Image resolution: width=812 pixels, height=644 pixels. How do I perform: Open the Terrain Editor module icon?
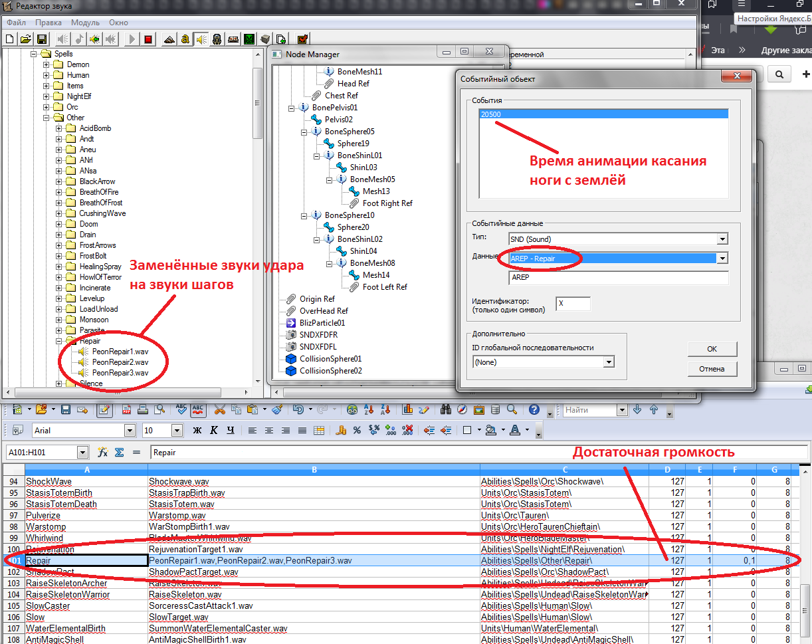click(x=169, y=39)
